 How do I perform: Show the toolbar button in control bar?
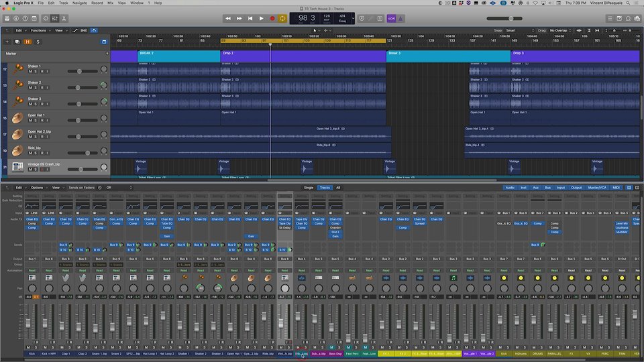click(34, 19)
